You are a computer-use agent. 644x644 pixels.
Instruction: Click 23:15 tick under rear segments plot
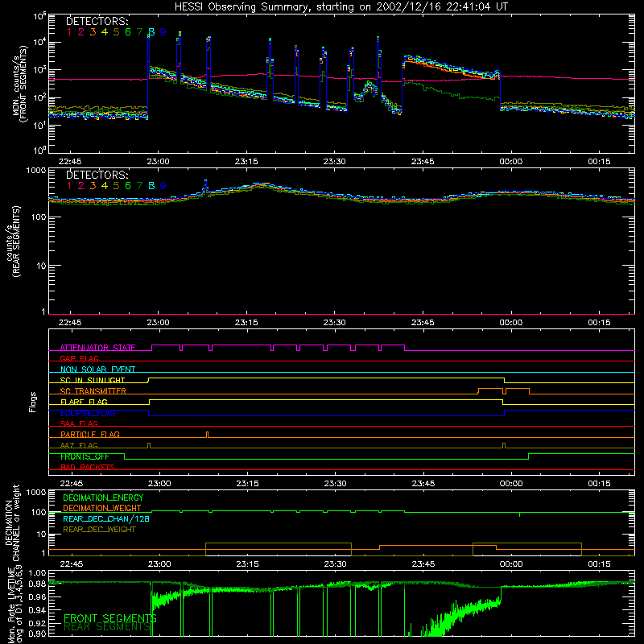tap(246, 323)
